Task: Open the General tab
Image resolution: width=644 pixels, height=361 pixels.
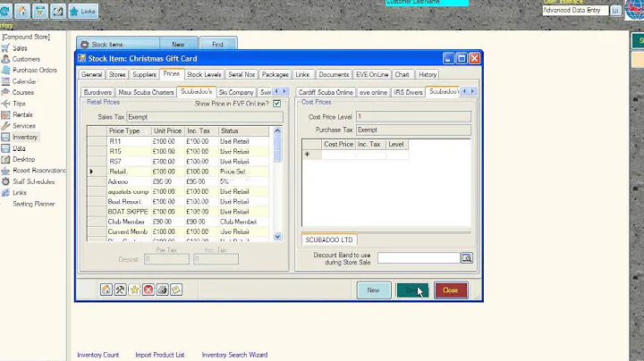Action: point(91,74)
